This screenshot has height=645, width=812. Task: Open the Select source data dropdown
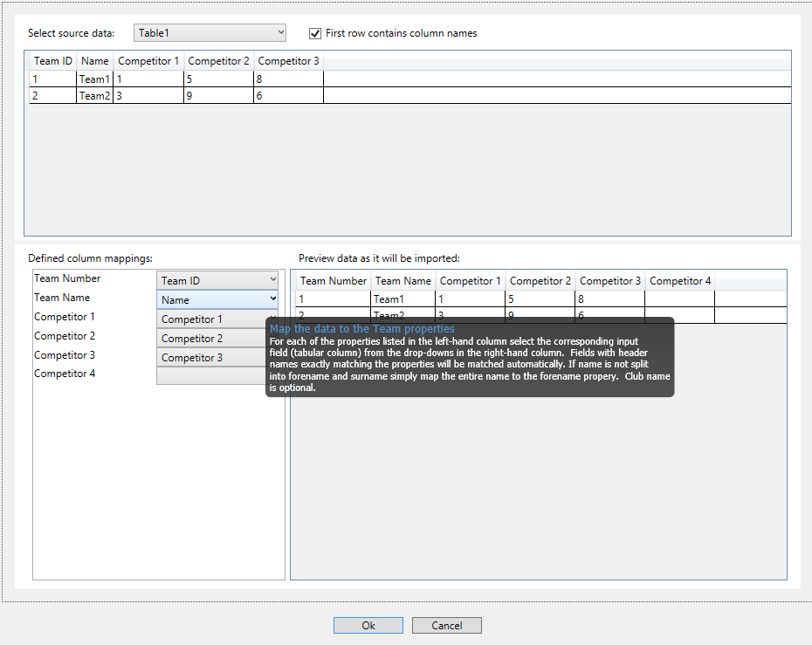210,32
